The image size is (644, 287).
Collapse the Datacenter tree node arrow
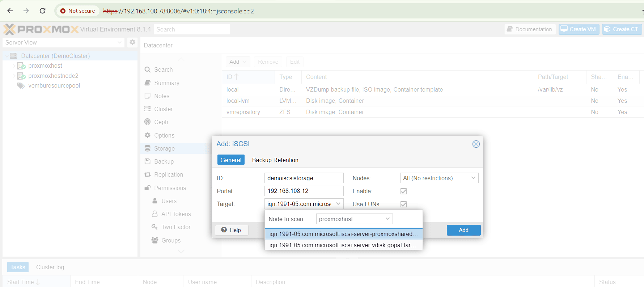[x=7, y=56]
